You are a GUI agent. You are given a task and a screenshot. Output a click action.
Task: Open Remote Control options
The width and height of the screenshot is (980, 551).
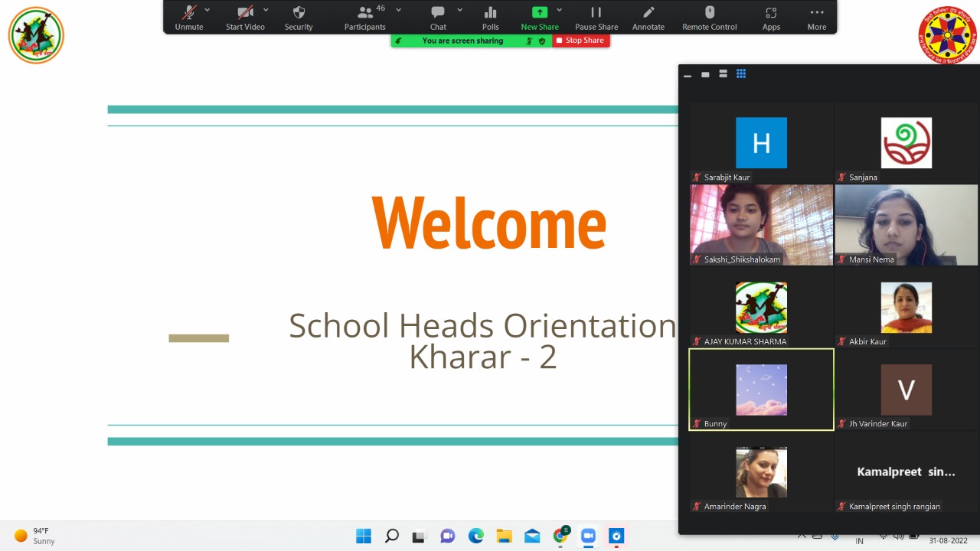(x=709, y=17)
